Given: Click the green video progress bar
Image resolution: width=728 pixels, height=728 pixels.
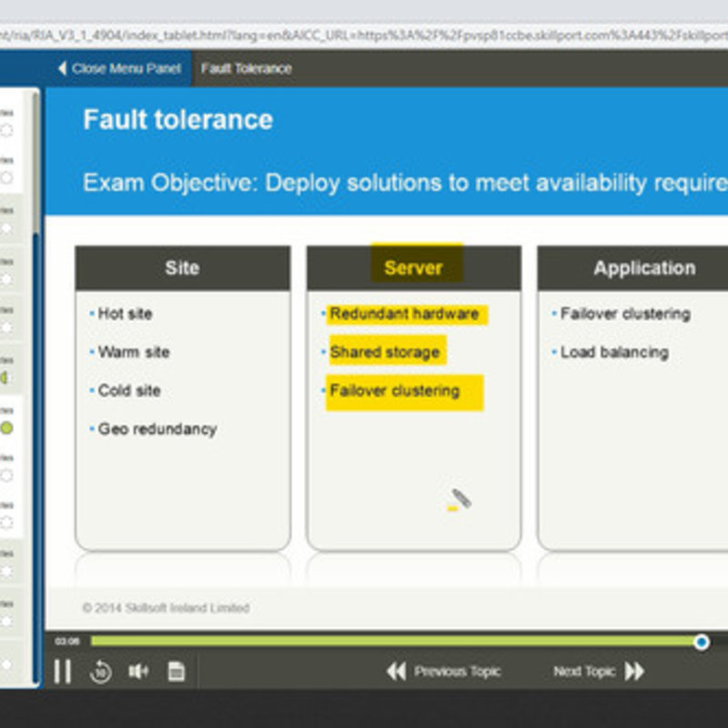Looking at the screenshot, I should 395,642.
